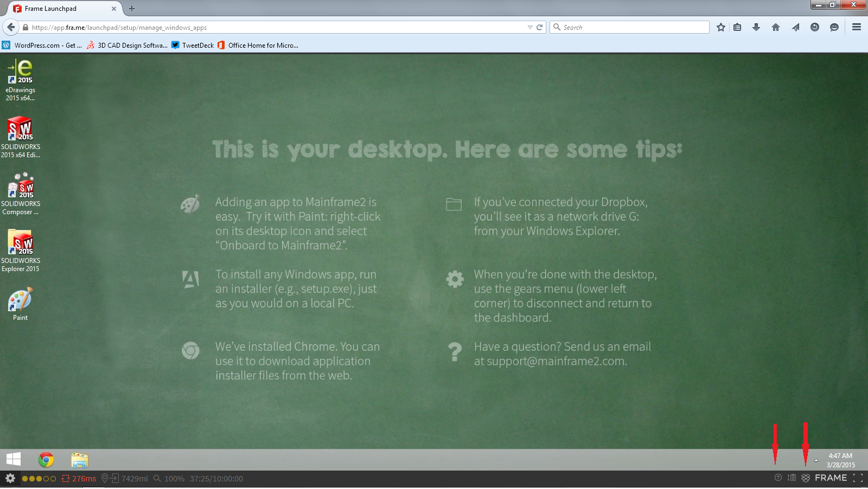Image resolution: width=868 pixels, height=489 pixels.
Task: Show hidden system tray icons
Action: (x=816, y=460)
